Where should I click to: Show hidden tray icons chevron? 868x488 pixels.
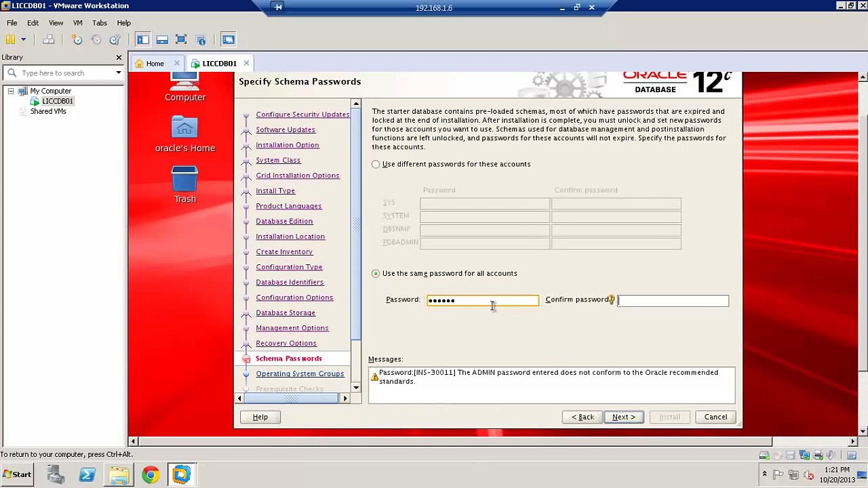click(764, 474)
